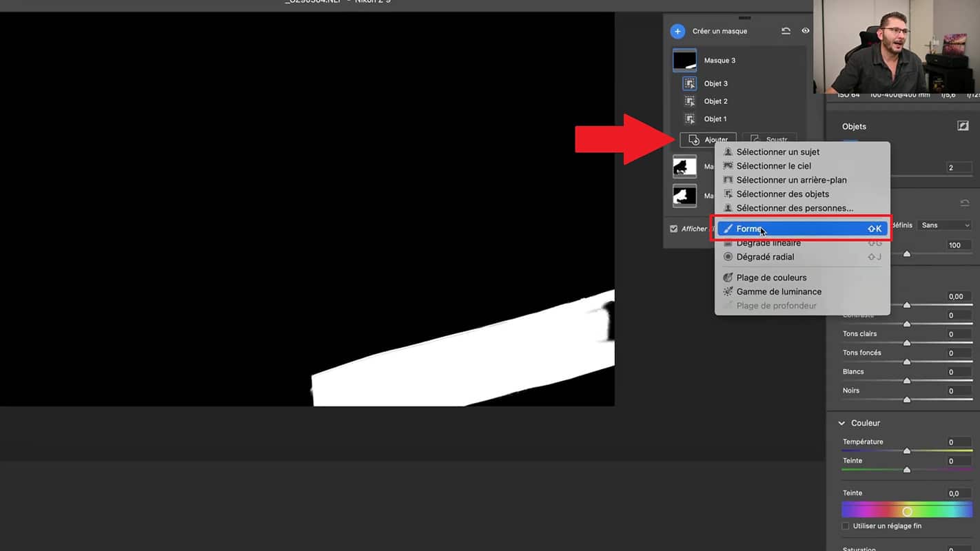Click the hue Teinte rainbow color bar
The image size is (980, 551).
(907, 510)
